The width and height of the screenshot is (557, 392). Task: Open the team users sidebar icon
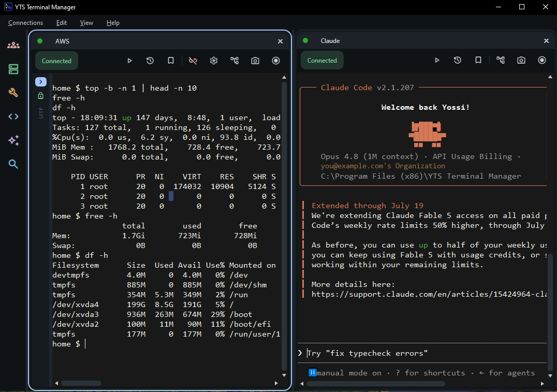(x=13, y=46)
